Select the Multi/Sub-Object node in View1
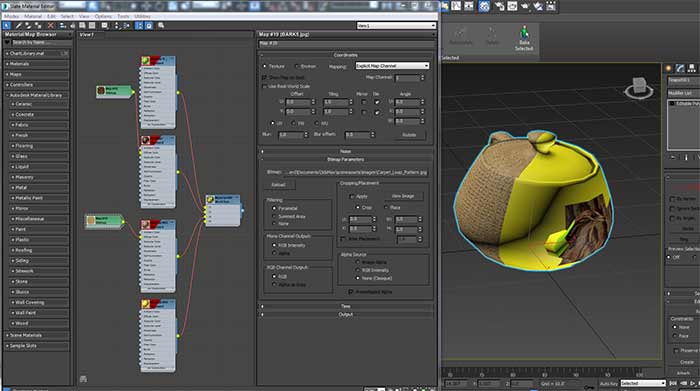The height and width of the screenshot is (391, 700). (x=223, y=211)
